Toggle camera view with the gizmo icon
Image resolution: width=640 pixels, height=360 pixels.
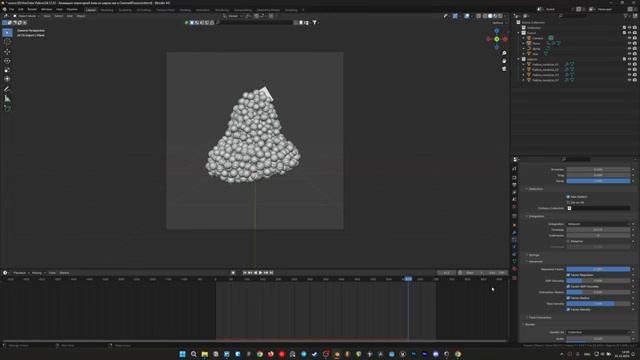tap(504, 69)
